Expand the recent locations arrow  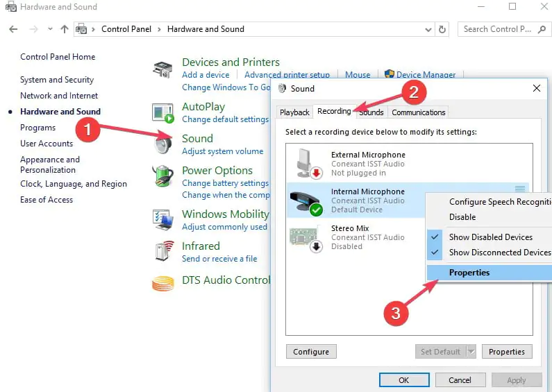click(49, 29)
